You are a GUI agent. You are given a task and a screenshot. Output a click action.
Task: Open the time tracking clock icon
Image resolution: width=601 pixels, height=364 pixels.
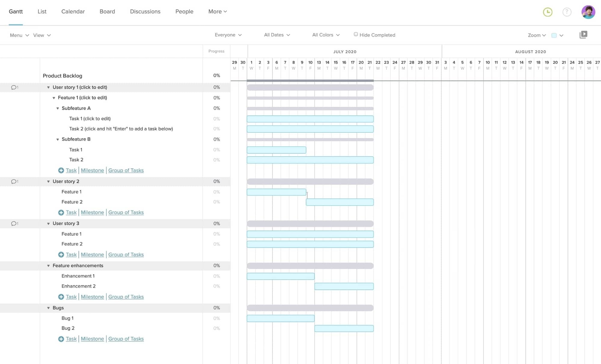(x=548, y=12)
